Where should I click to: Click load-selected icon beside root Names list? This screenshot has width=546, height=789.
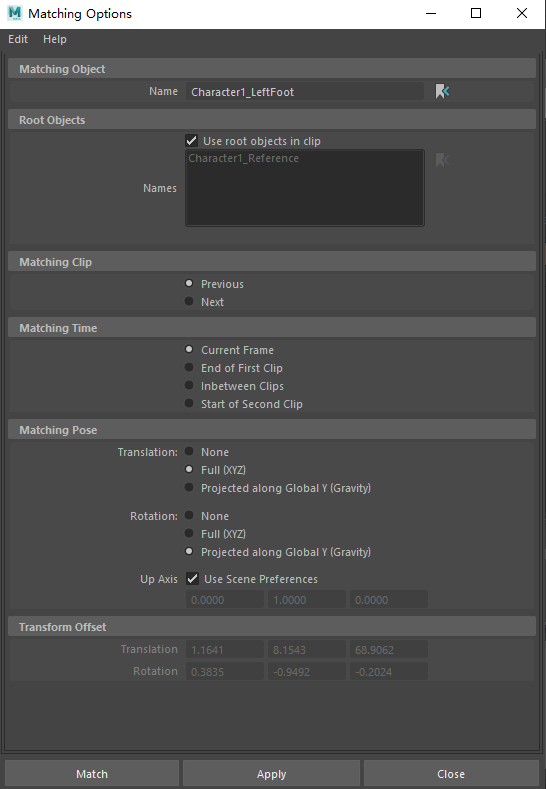[x=442, y=161]
